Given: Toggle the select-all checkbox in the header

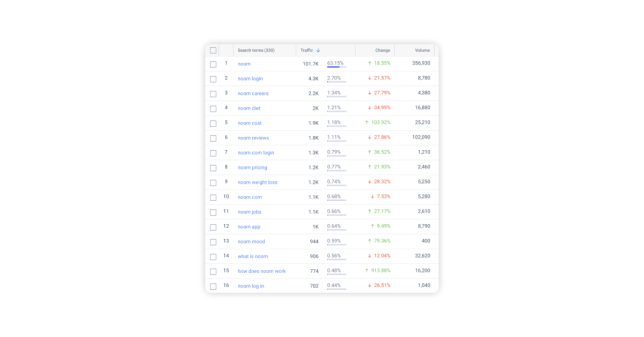Looking at the screenshot, I should [213, 50].
